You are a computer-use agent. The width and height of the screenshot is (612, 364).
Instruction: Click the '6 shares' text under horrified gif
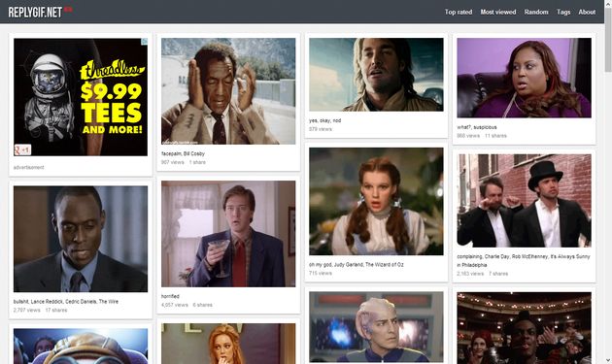pos(203,305)
